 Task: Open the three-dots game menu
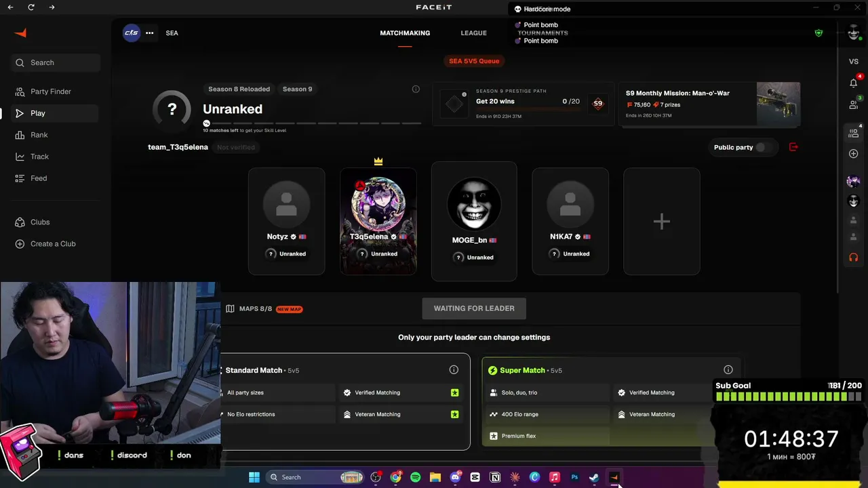click(x=149, y=33)
